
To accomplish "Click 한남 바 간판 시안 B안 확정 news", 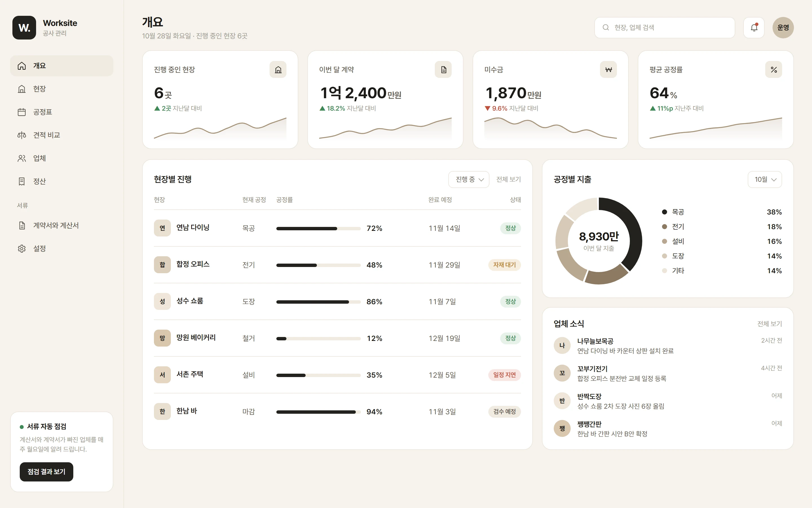I will (612, 434).
